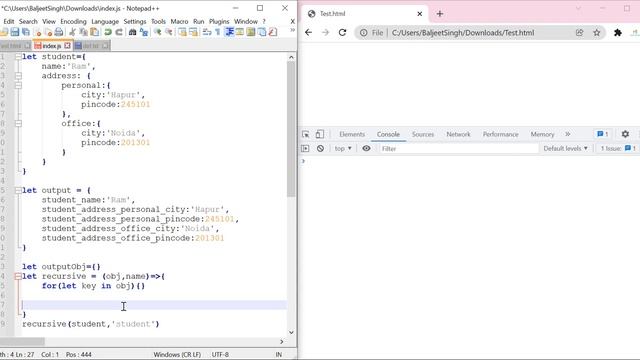Open DevTools settings gear

tap(625, 134)
